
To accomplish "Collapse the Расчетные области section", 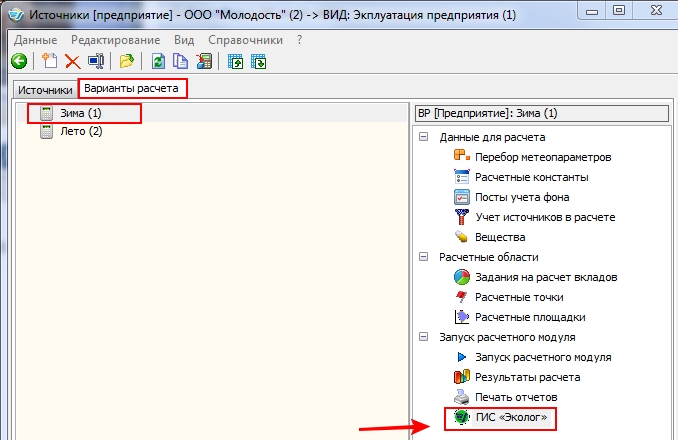I will click(424, 257).
